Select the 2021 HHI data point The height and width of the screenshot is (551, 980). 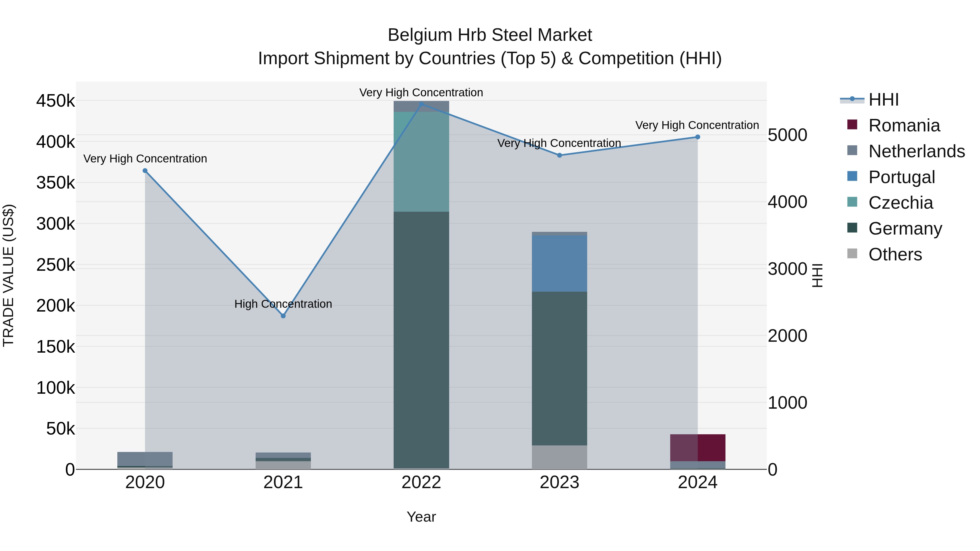pyautogui.click(x=283, y=316)
